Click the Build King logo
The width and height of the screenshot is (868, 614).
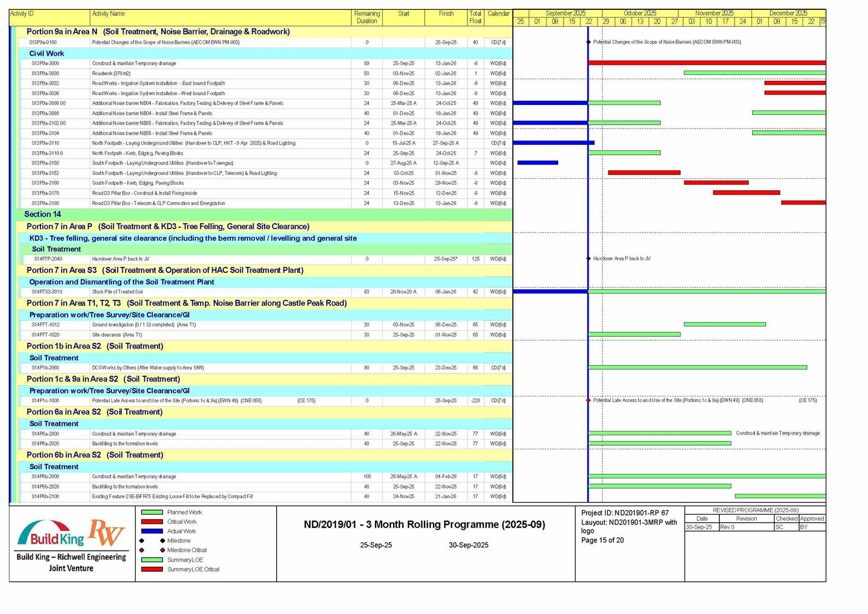click(51, 534)
